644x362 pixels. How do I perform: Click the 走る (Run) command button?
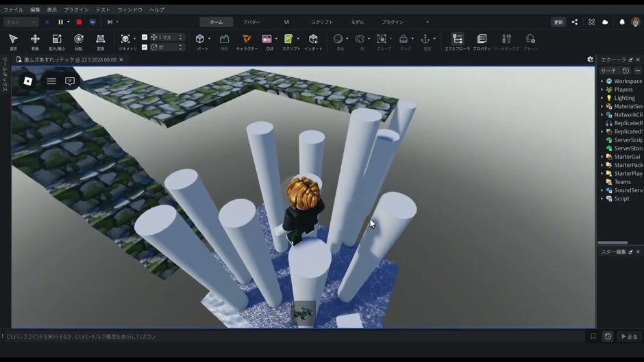coord(630,337)
